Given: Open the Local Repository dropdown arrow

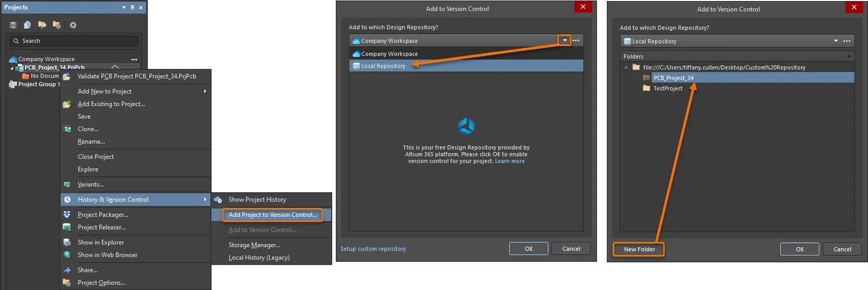Looking at the screenshot, I should click(836, 41).
